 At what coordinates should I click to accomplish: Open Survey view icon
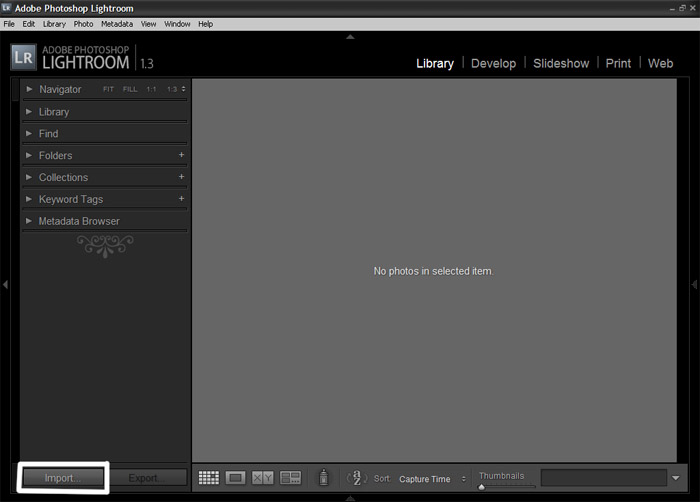(290, 478)
